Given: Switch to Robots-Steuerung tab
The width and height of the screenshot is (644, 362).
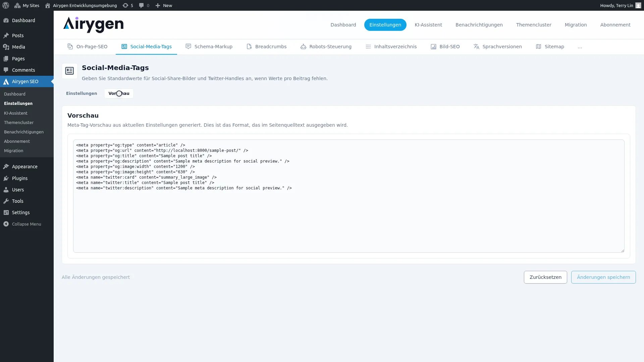Looking at the screenshot, I should click(326, 47).
